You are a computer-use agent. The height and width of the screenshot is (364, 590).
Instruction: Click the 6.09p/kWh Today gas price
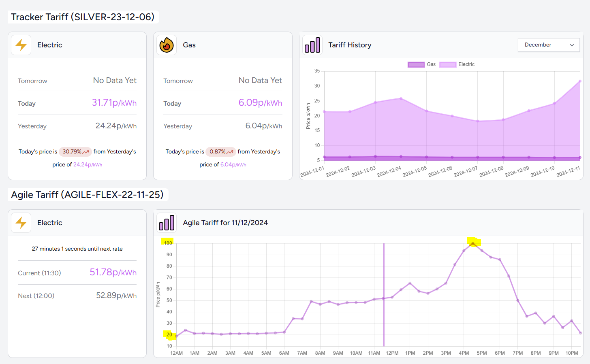coord(260,102)
